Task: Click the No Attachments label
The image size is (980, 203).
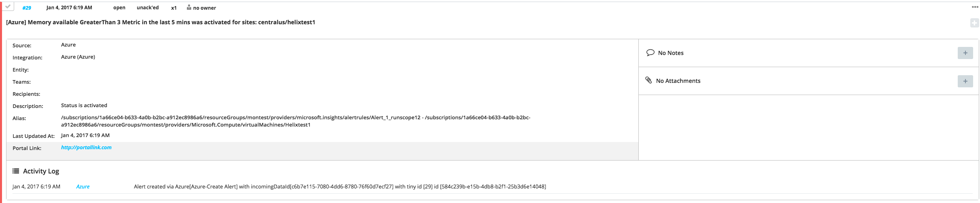Action: click(x=678, y=81)
